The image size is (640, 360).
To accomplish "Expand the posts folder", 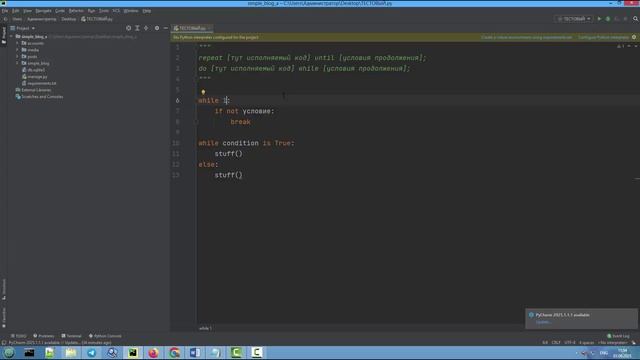I will [x=18, y=56].
